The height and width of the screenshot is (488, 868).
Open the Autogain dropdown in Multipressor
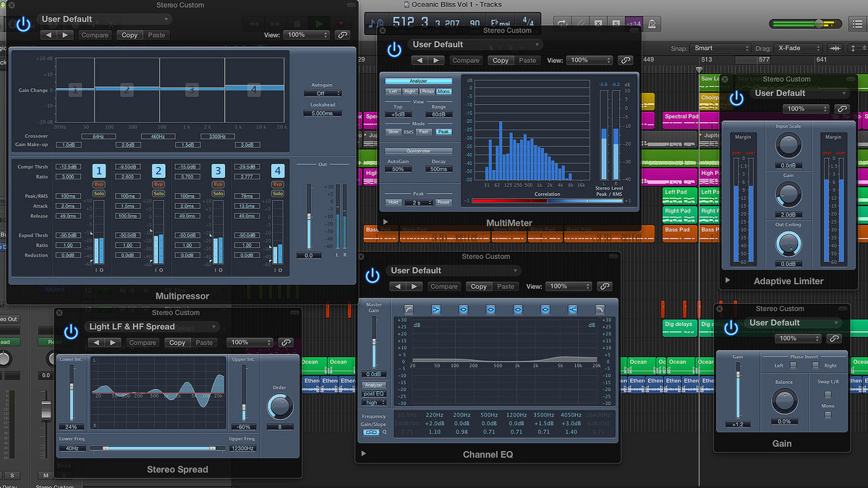[x=321, y=93]
